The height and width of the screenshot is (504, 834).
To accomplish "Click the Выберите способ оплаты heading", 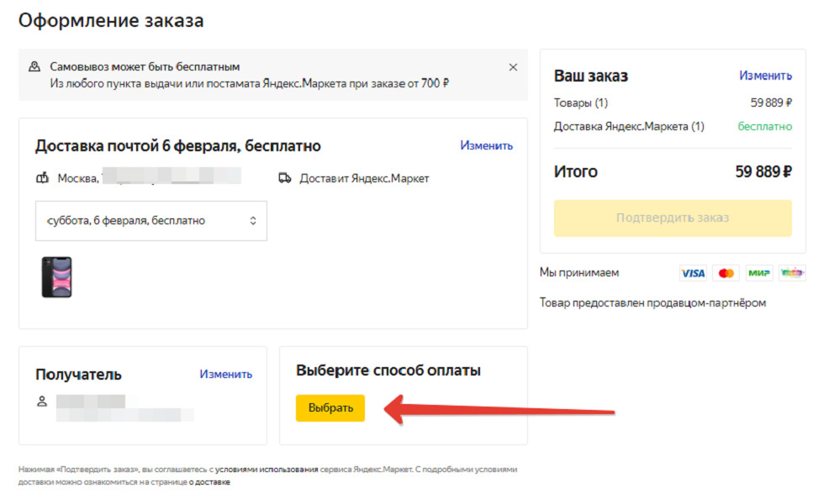I will (388, 370).
